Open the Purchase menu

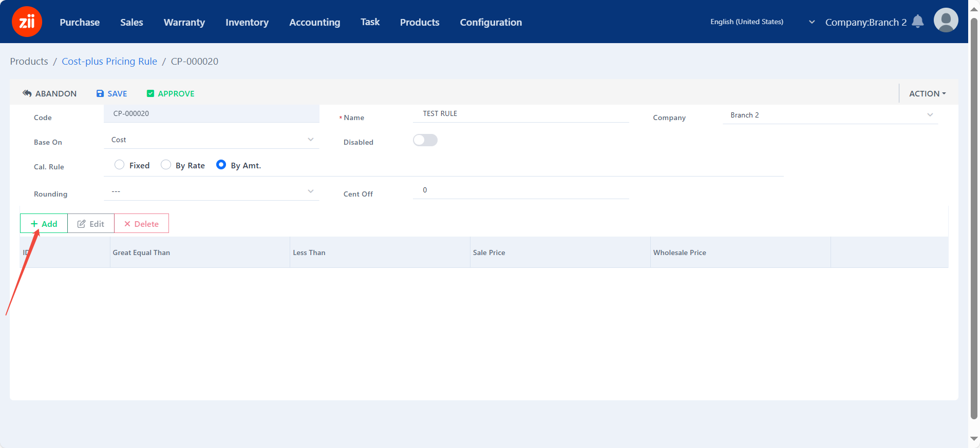80,22
